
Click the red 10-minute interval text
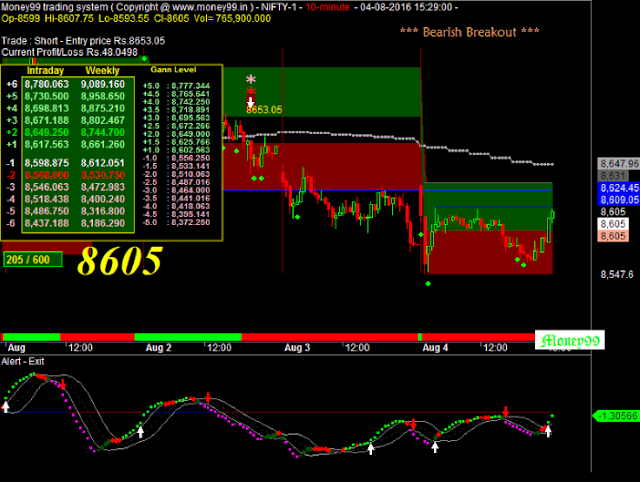328,7
